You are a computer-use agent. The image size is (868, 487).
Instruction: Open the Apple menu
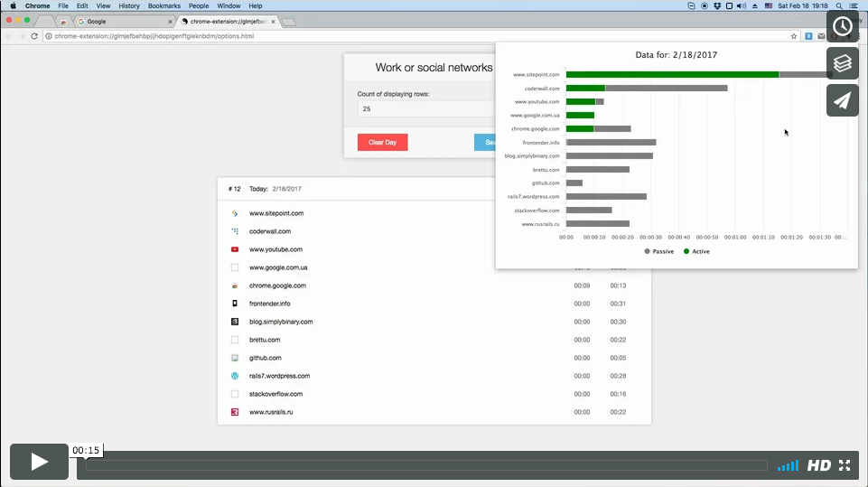coord(13,5)
